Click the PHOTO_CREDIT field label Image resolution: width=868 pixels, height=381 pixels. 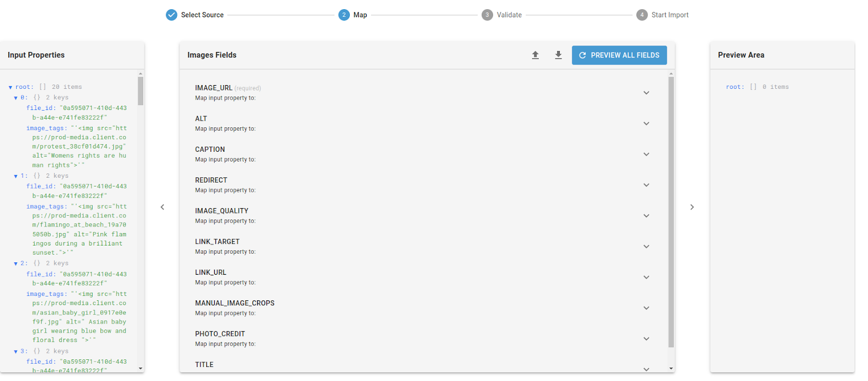point(220,334)
